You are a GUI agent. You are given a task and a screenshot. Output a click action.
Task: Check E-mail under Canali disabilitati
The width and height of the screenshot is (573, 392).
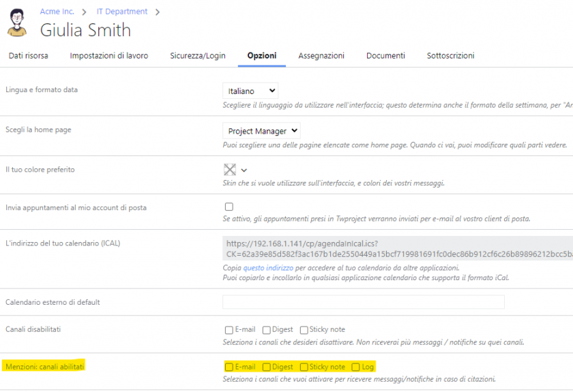(229, 329)
